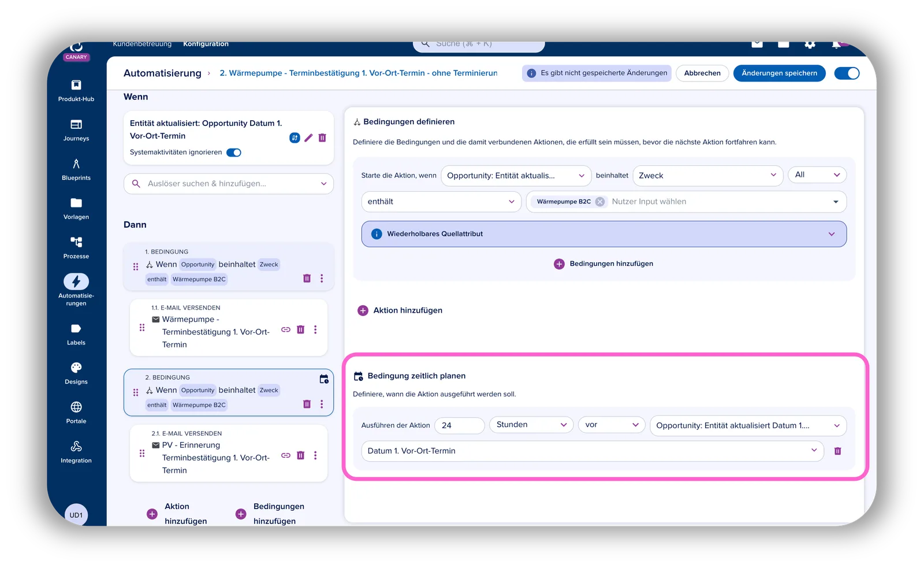Image resolution: width=924 pixels, height=568 pixels.
Task: Delete the 1. Bedingung card
Action: coord(307,279)
